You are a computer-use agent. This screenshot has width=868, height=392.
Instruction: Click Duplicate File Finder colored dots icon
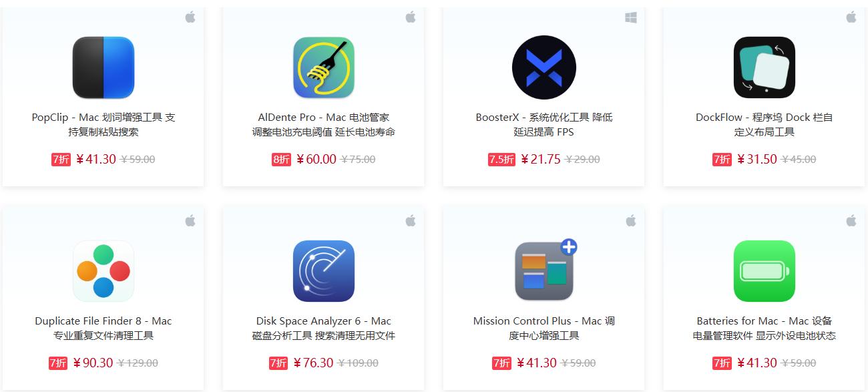(103, 271)
